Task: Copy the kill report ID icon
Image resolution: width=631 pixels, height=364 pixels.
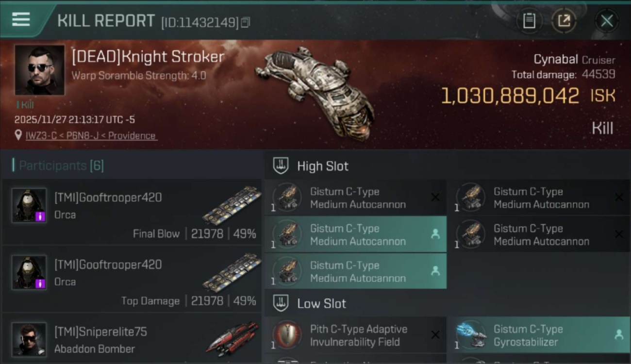Action: click(246, 22)
